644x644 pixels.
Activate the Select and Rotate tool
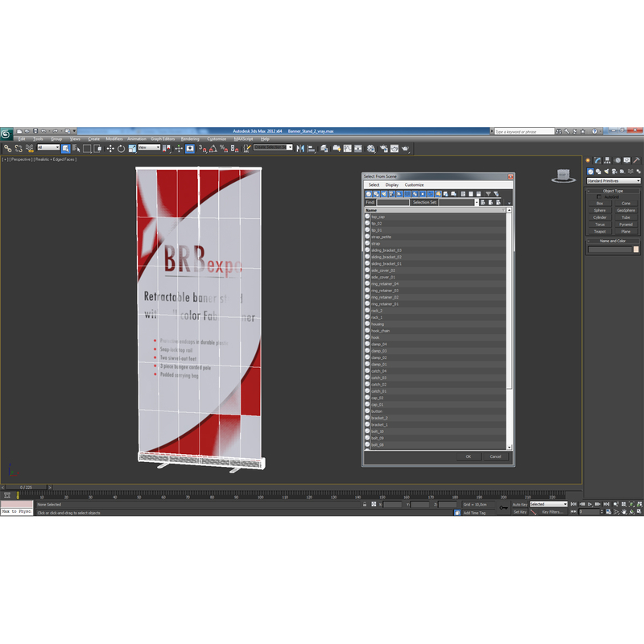[121, 149]
